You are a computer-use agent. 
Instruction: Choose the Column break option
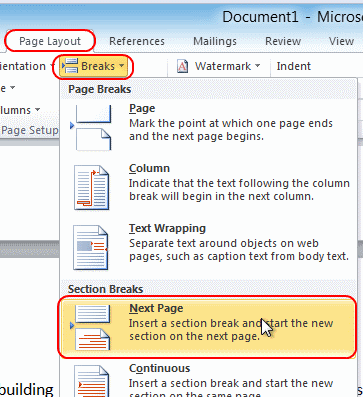(208, 187)
